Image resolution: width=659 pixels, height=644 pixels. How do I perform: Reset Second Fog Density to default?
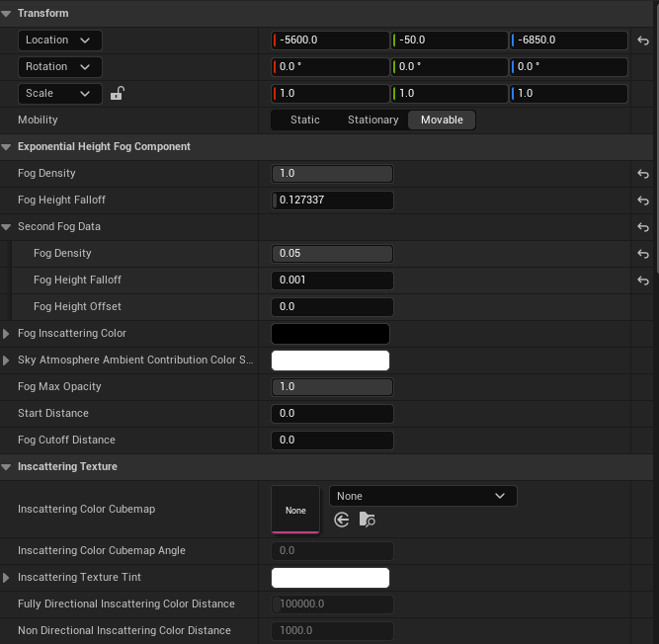[643, 254]
